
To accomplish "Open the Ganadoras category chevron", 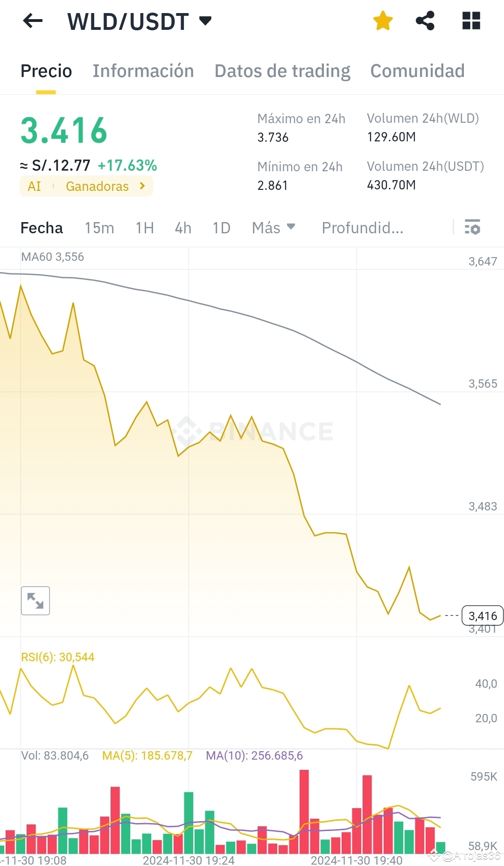I will [142, 186].
